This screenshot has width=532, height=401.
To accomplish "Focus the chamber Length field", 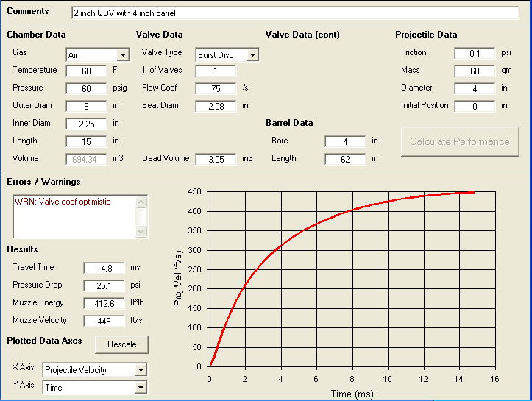I will click(87, 141).
